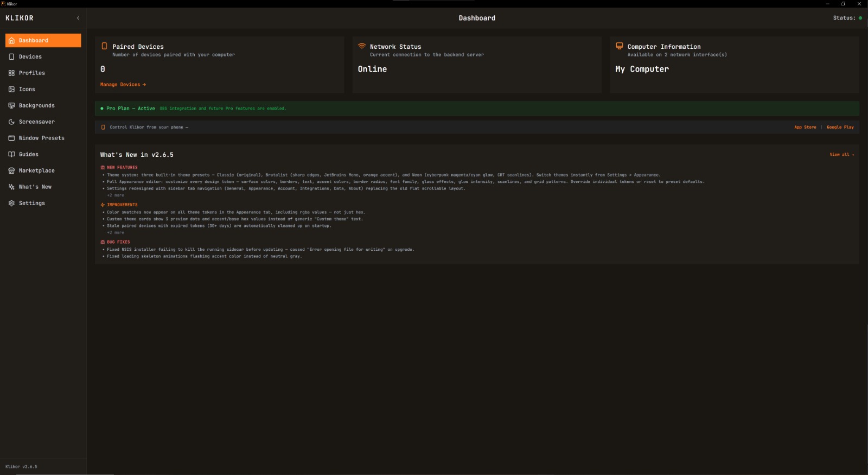The height and width of the screenshot is (475, 868).
Task: Click the Klikor v2.6.5 version text
Action: click(x=21, y=466)
